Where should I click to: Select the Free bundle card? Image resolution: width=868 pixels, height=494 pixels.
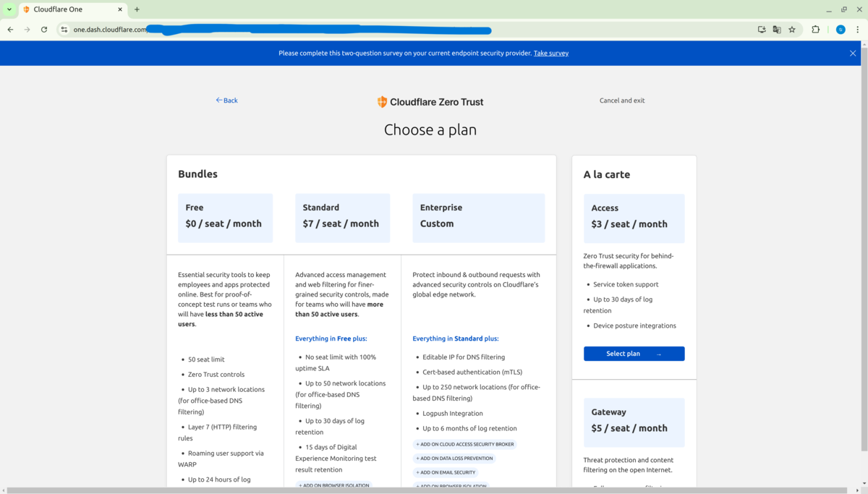225,218
